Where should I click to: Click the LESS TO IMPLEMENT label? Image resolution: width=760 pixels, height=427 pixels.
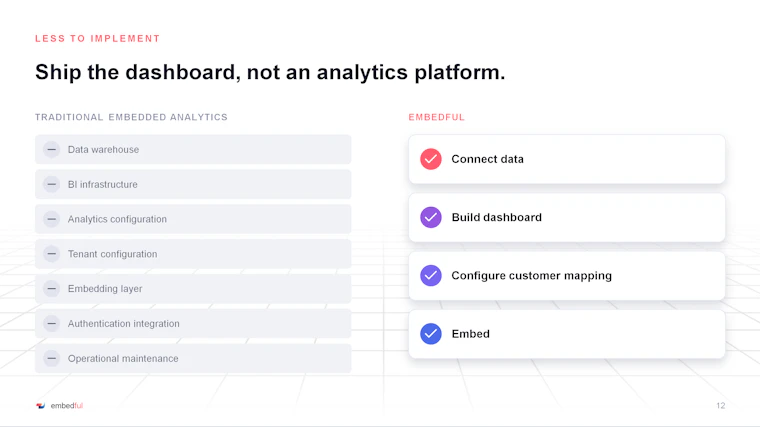point(97,38)
